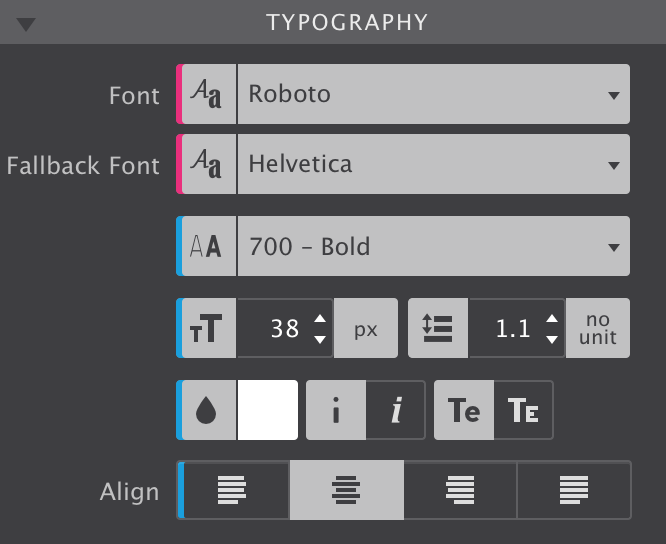Click the px font size unit button
The image size is (666, 544).
coord(366,328)
